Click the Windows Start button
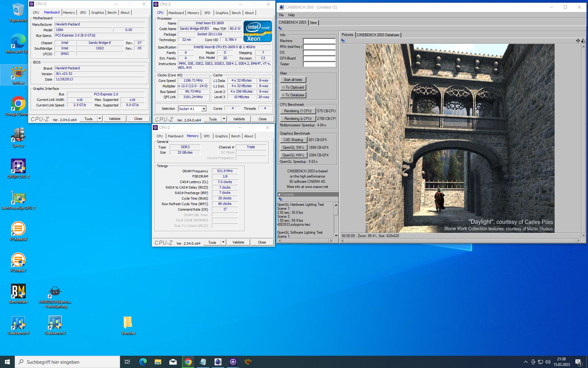The image size is (588, 368). [7, 362]
